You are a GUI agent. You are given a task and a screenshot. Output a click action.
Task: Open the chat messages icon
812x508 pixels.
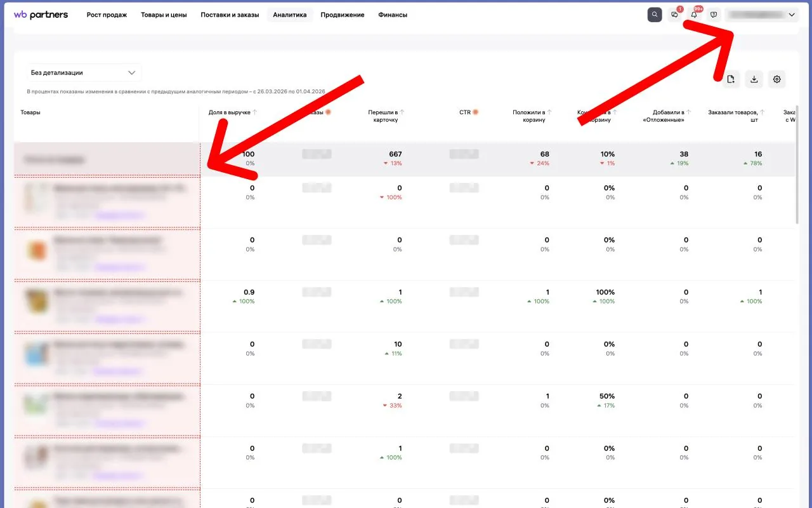pyautogui.click(x=674, y=15)
